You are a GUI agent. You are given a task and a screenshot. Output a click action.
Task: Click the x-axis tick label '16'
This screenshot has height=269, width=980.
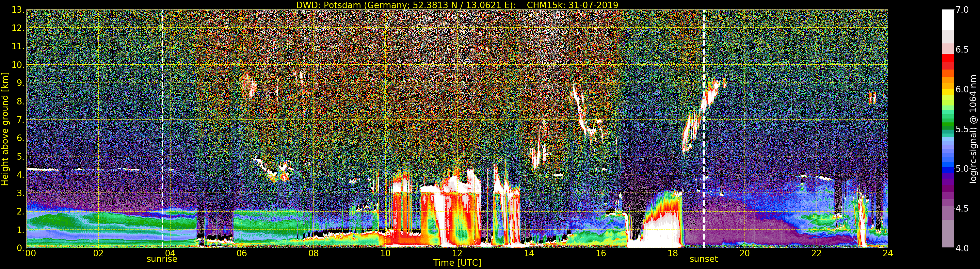(601, 253)
